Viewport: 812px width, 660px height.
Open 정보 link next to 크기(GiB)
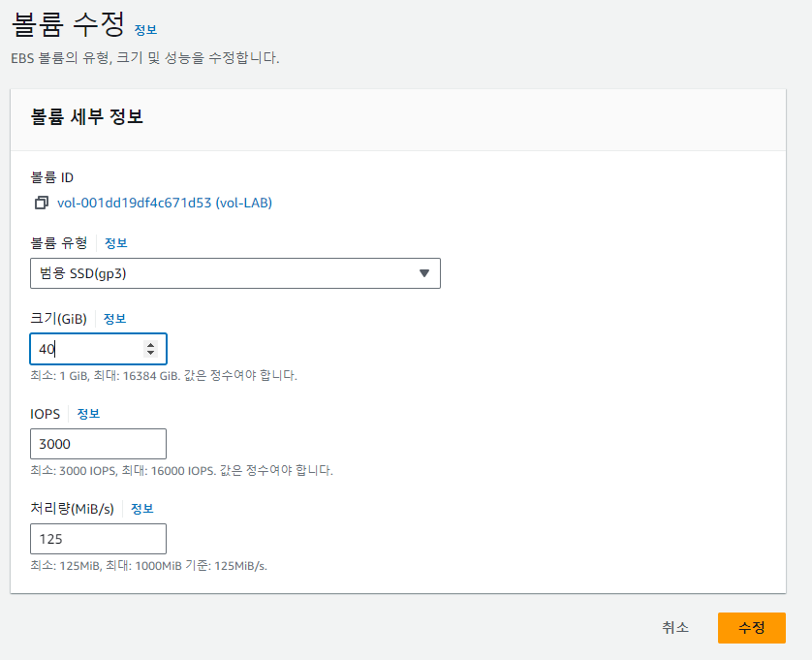(x=115, y=319)
